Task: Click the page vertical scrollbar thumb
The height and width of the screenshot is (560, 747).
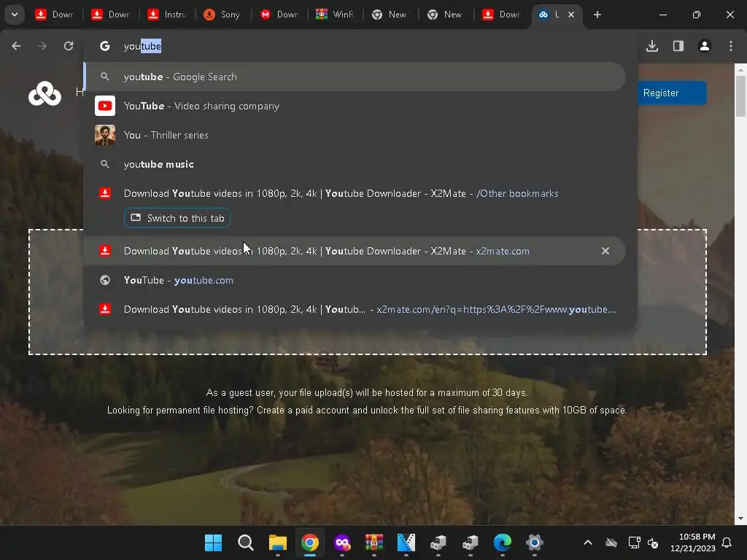Action: (740, 96)
